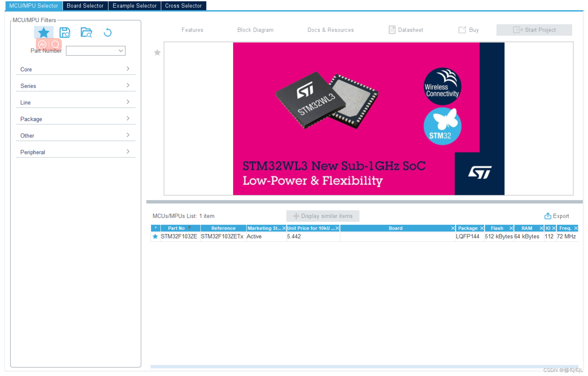
Task: Expand the Line filter section
Action: click(x=76, y=102)
